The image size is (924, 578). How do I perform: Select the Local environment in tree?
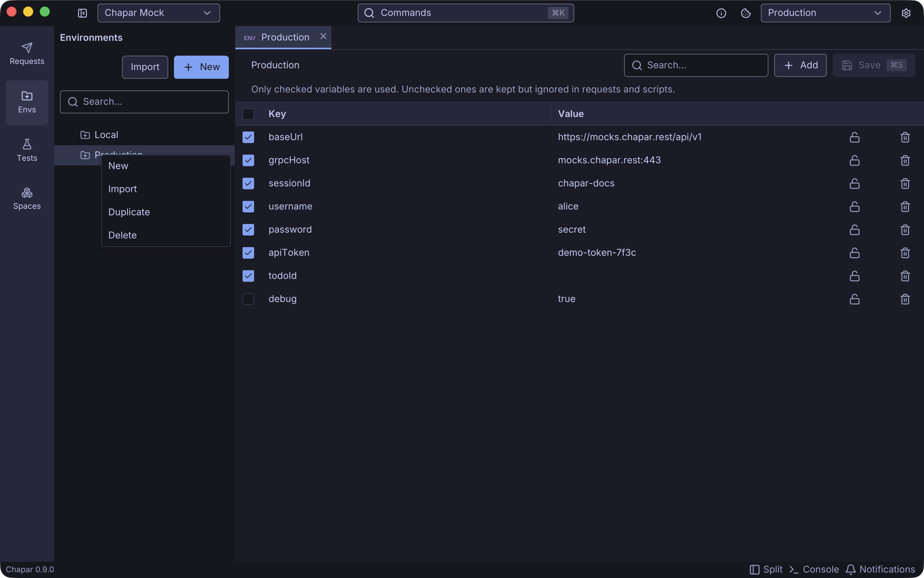[144, 135]
